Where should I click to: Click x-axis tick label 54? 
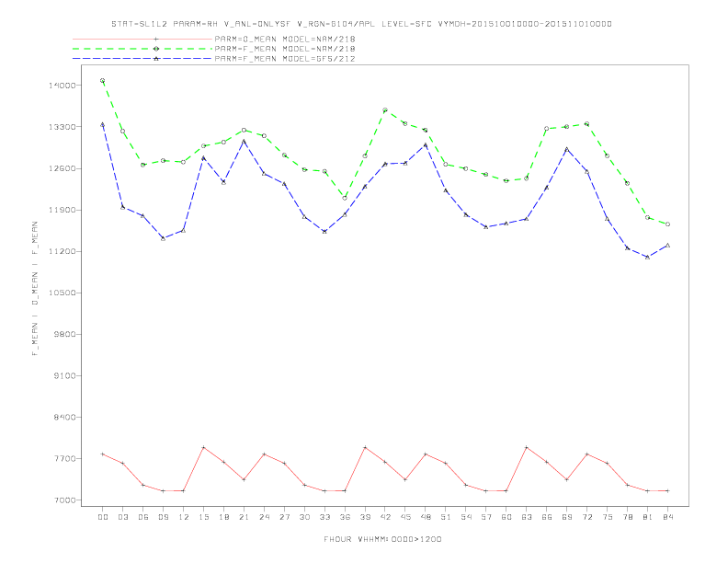click(466, 517)
